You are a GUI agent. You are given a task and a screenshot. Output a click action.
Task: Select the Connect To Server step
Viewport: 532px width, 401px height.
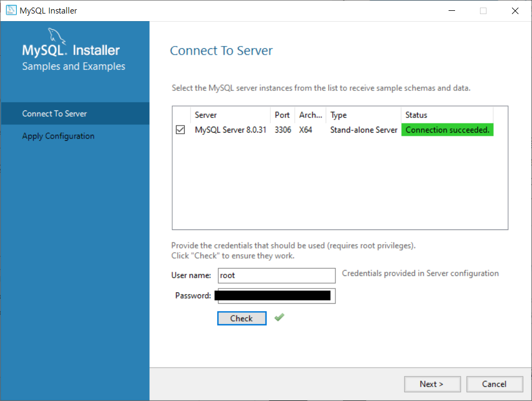pyautogui.click(x=75, y=114)
